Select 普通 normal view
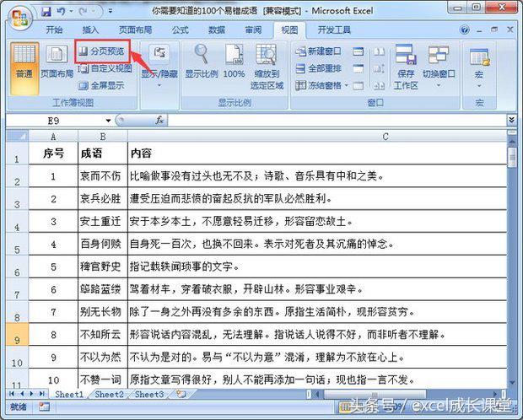The height and width of the screenshot is (420, 523). pos(24,68)
